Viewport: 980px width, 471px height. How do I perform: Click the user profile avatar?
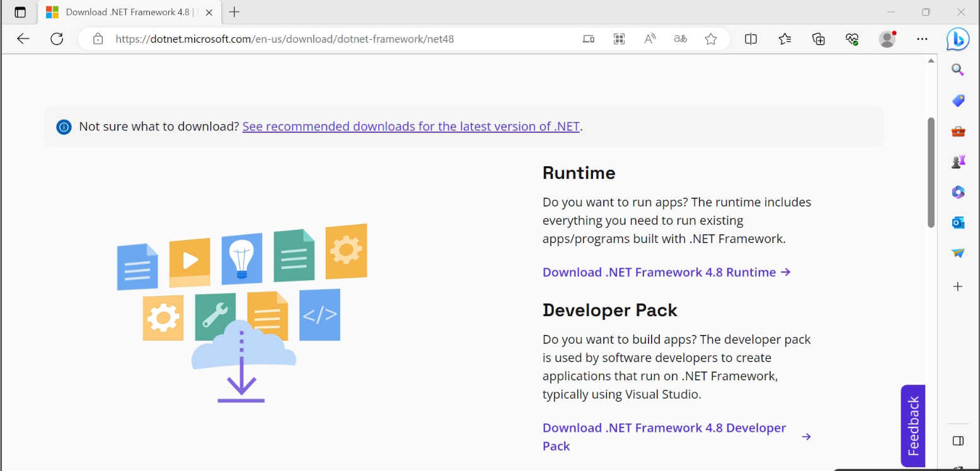pyautogui.click(x=887, y=39)
